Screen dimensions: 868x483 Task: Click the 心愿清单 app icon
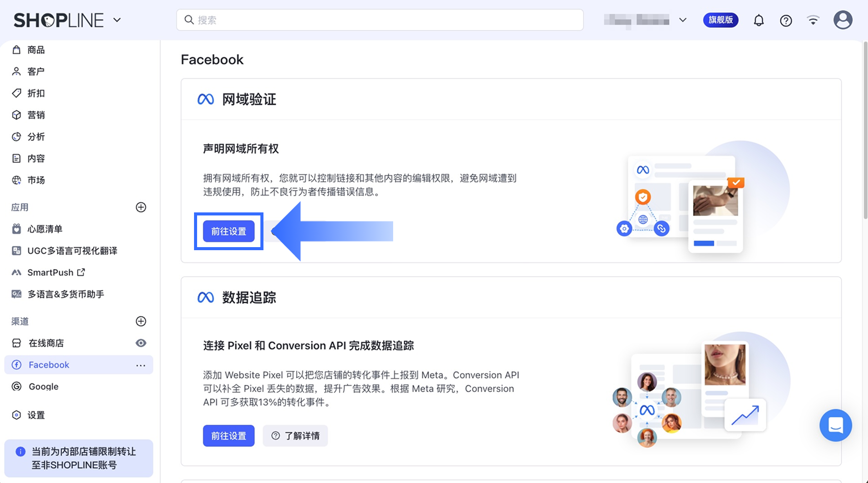17,229
